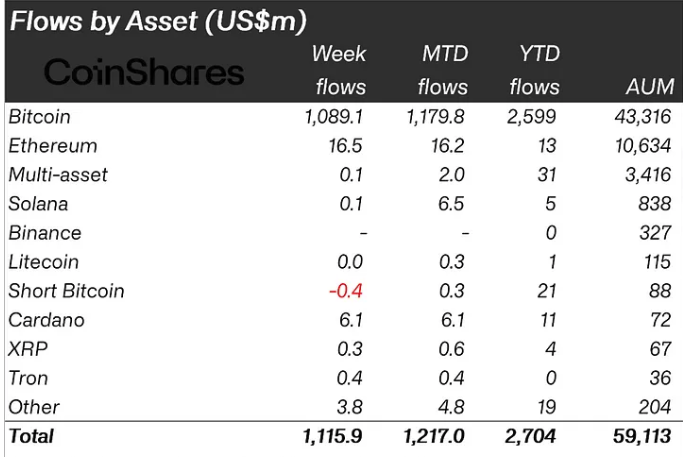Select the Tron row label
The width and height of the screenshot is (683, 457).
pos(28,378)
